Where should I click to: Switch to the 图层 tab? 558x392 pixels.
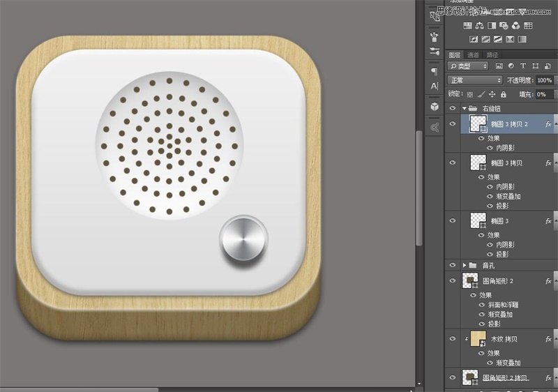(x=455, y=55)
